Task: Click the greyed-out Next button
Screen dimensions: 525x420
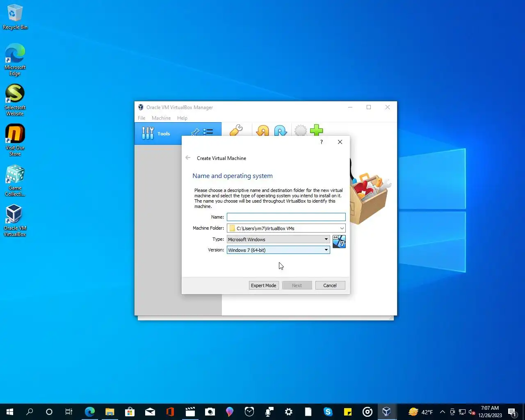Action: point(297,285)
